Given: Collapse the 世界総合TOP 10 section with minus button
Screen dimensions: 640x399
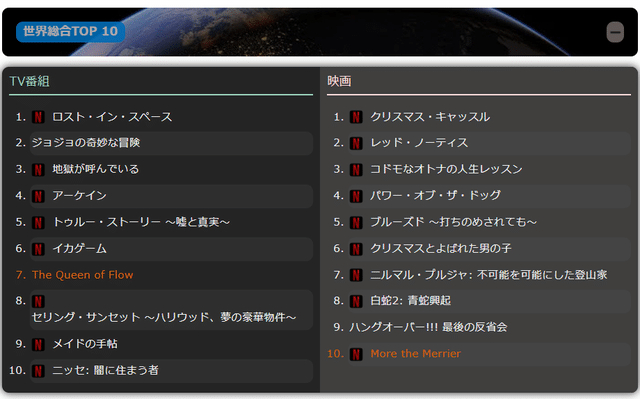Looking at the screenshot, I should click(615, 32).
